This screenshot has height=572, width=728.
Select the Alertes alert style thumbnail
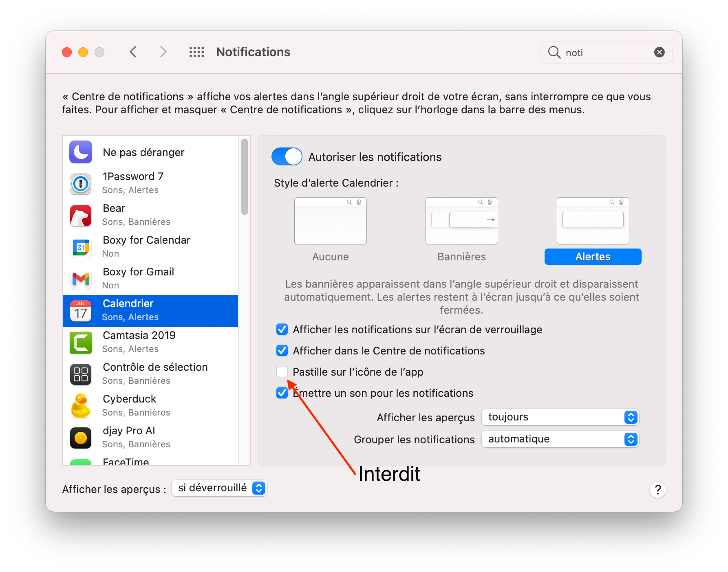593,221
